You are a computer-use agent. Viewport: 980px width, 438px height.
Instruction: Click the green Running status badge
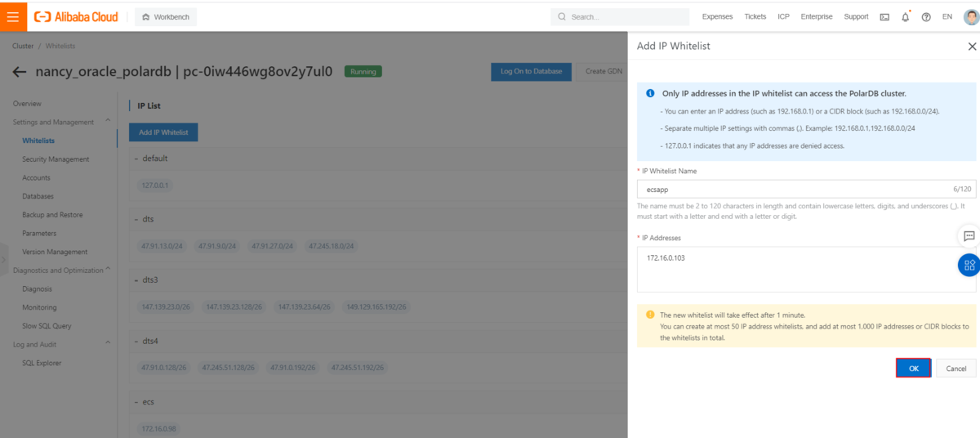tap(363, 72)
